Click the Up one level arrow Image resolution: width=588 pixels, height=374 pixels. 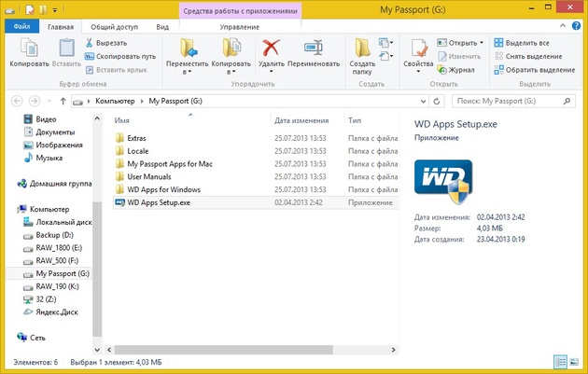[x=63, y=101]
